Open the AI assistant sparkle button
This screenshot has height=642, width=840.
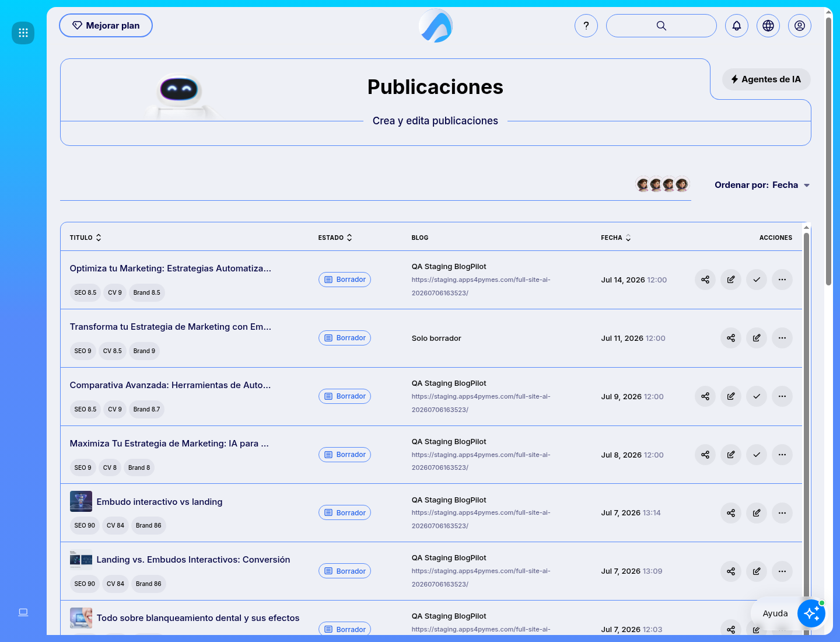811,613
